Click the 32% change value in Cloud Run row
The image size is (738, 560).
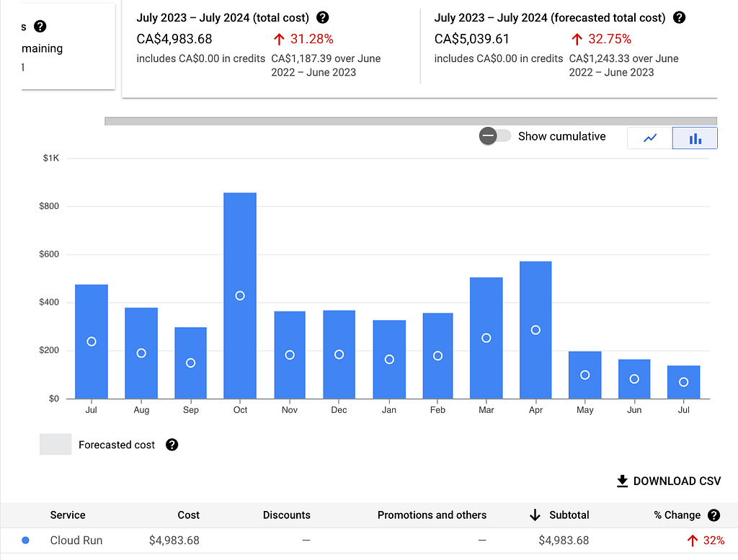pos(706,541)
